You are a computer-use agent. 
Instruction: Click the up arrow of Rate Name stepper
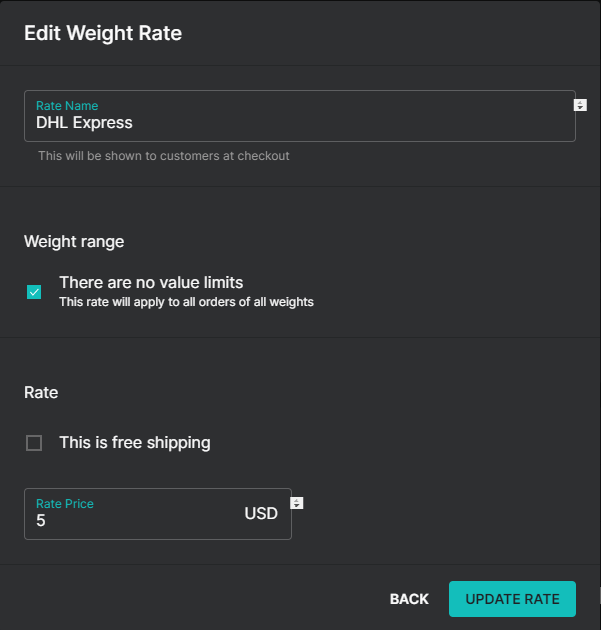point(580,102)
